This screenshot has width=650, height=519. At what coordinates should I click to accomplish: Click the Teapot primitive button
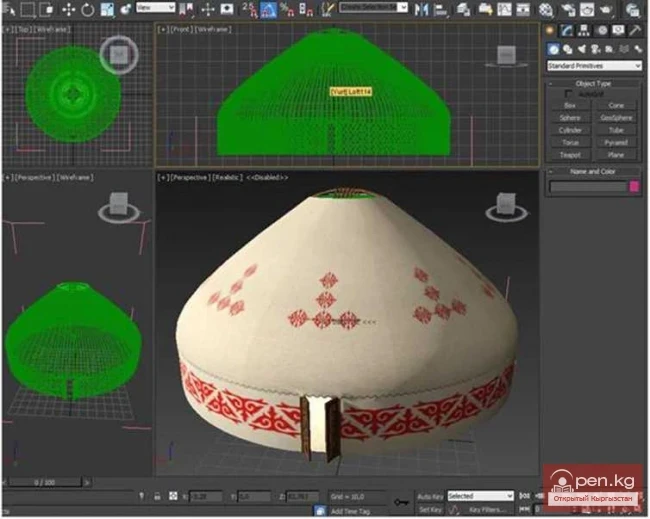pyautogui.click(x=570, y=155)
